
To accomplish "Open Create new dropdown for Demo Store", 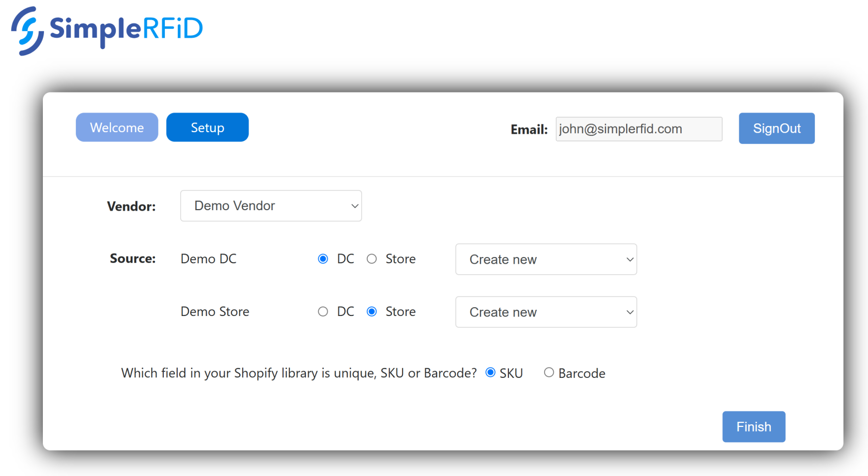I will point(546,312).
